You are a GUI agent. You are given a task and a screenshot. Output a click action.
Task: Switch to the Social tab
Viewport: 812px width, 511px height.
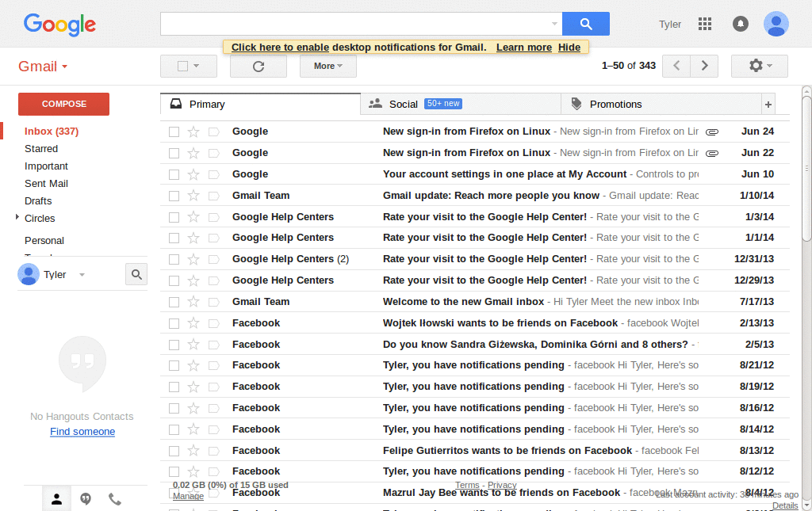461,105
